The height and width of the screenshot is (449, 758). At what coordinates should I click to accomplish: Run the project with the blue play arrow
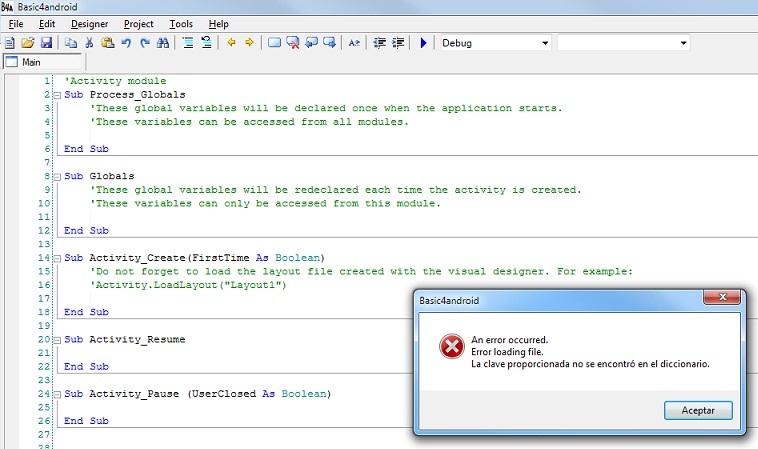423,43
